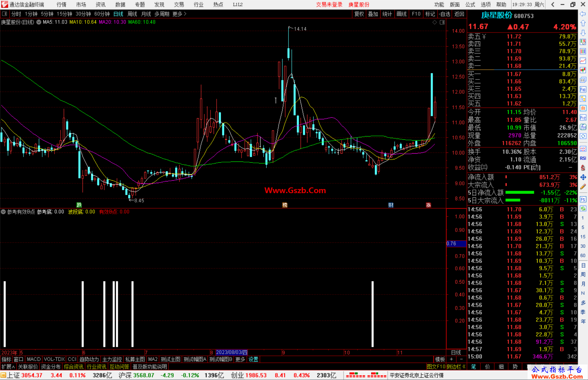Click the back arrow in title bar
Screen dimensions: 588x380
[553, 5]
